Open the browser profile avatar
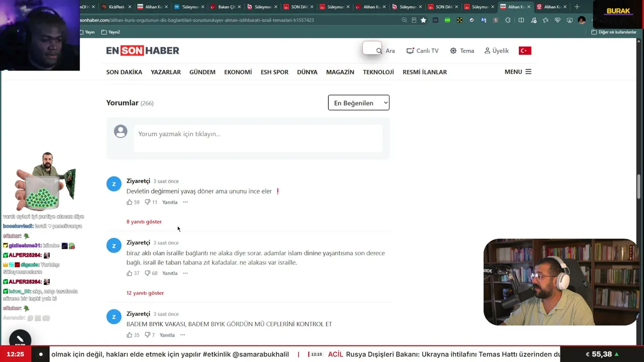 [x=582, y=20]
